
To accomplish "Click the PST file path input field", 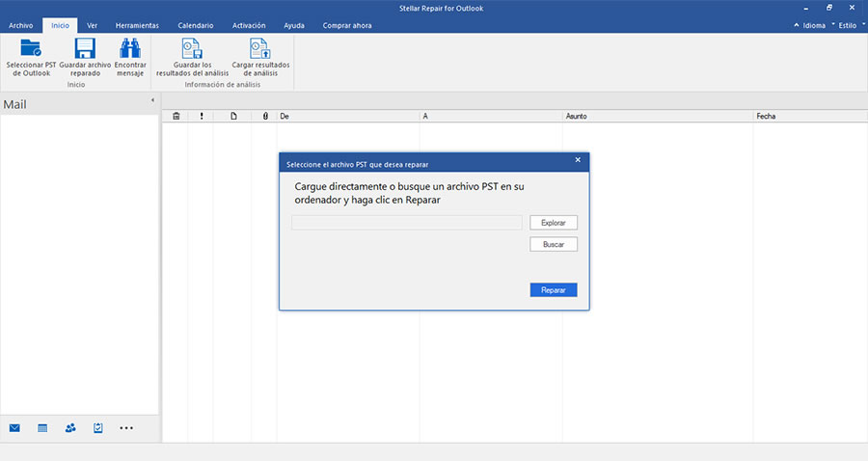I will coord(407,223).
